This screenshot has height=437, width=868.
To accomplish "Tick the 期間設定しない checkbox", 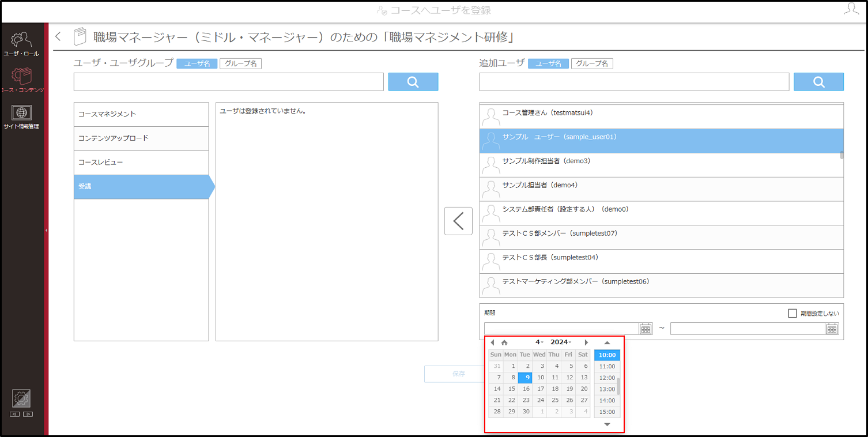I will (x=792, y=313).
